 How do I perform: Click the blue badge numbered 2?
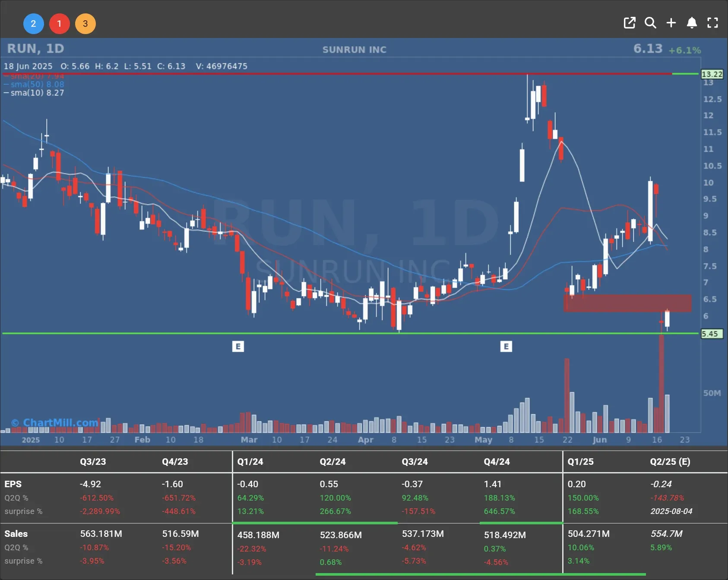tap(33, 24)
